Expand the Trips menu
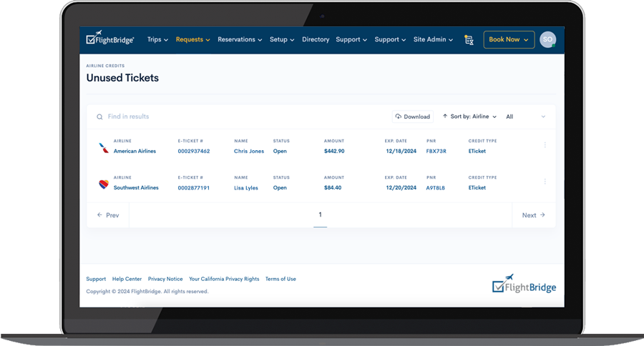Screen dimensions: 644x346 click(157, 40)
